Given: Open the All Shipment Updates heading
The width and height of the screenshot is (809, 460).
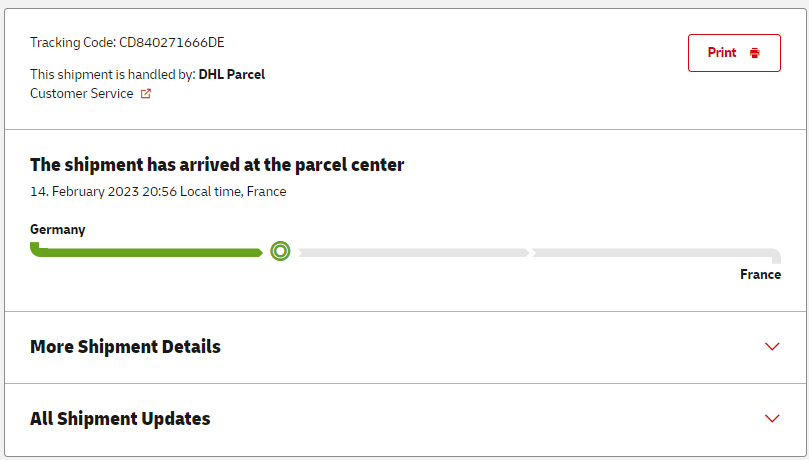Looking at the screenshot, I should pyautogui.click(x=120, y=419).
